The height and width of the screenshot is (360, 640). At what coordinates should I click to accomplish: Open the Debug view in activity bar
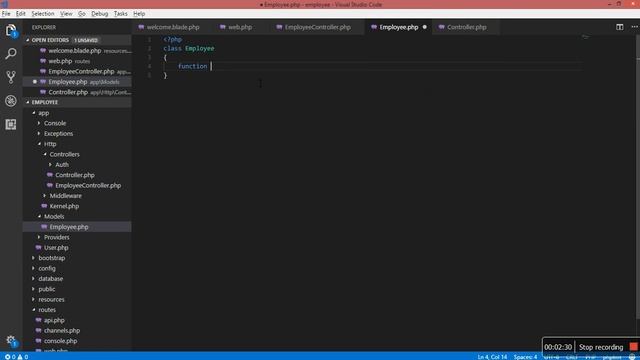11,100
